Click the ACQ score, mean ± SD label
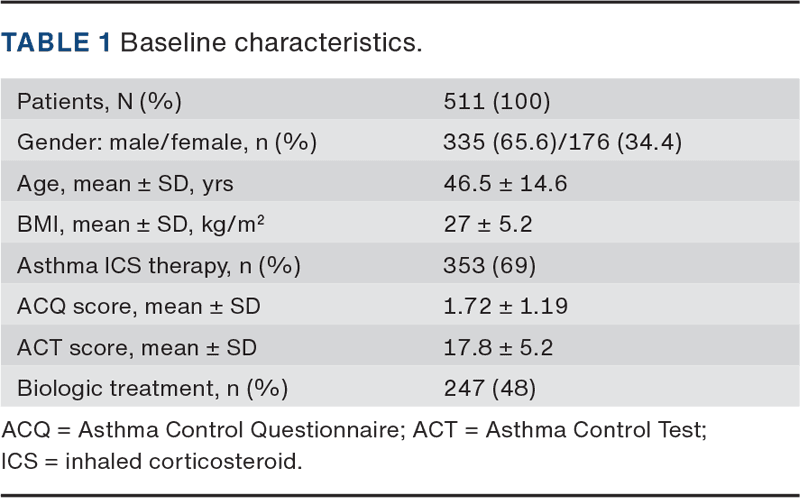The height and width of the screenshot is (498, 800). (139, 306)
